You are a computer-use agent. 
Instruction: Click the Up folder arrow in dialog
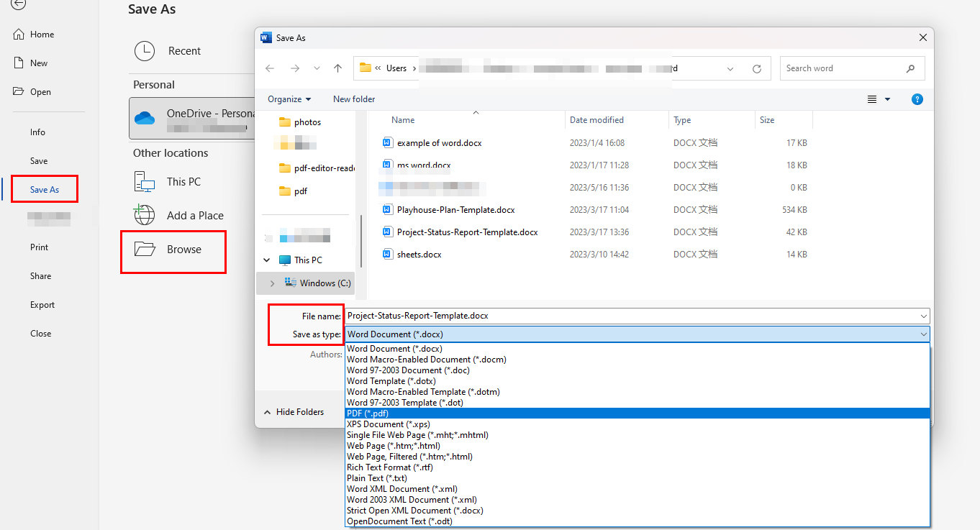337,68
